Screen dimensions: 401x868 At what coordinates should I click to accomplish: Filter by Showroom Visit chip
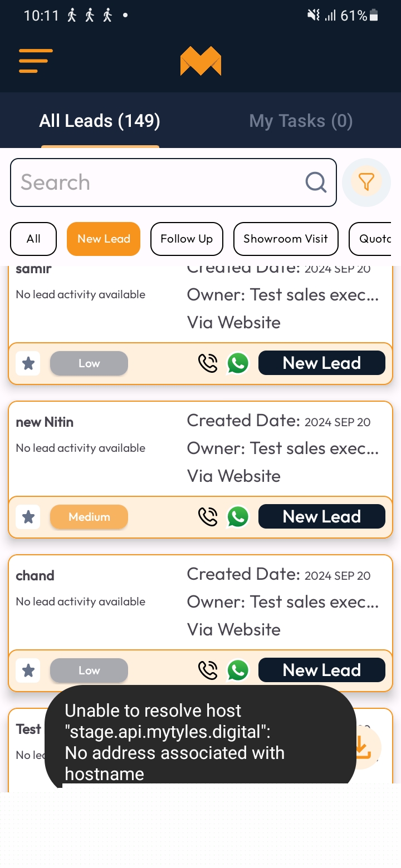(286, 239)
